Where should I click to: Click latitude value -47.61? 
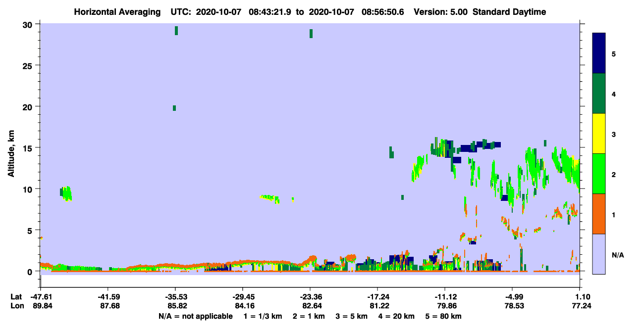click(x=40, y=297)
